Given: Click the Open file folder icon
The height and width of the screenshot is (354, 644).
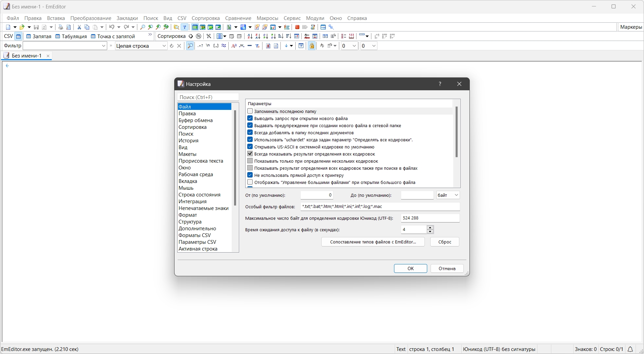Looking at the screenshot, I should [x=22, y=27].
